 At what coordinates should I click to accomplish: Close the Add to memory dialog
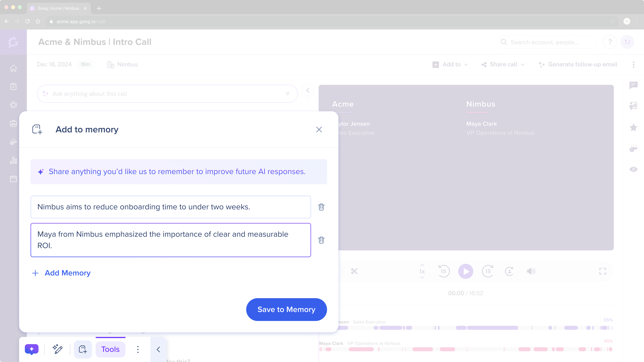(319, 129)
